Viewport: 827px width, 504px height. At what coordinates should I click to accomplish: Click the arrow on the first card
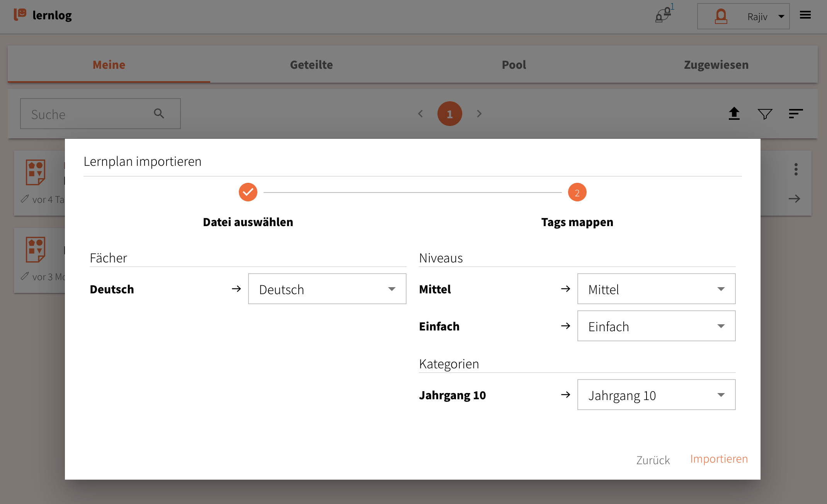click(795, 199)
